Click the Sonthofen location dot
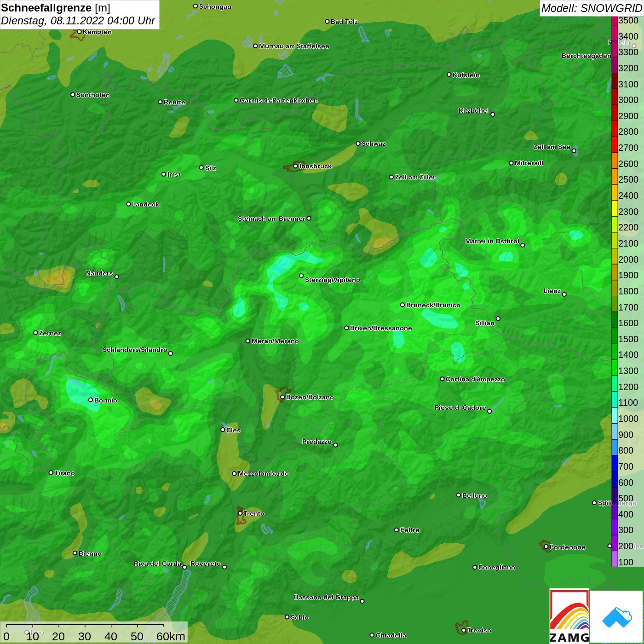644x644 pixels. tap(73, 94)
